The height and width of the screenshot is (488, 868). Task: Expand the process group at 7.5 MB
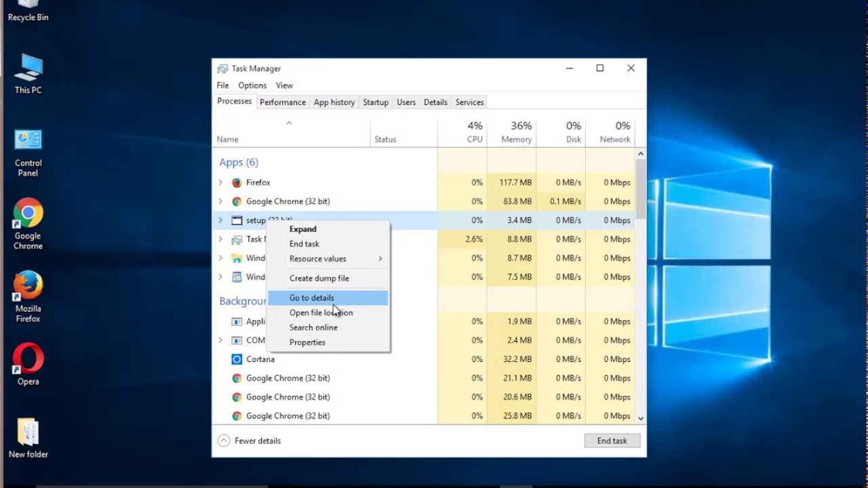220,277
